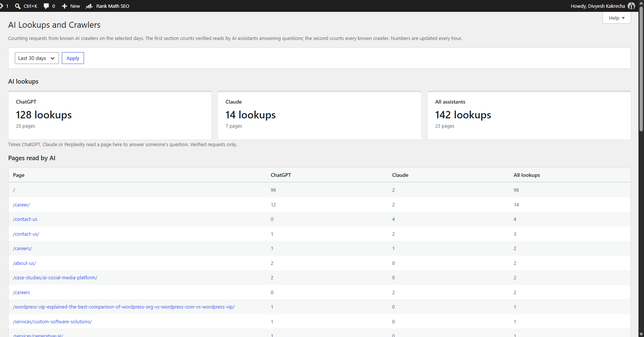Image resolution: width=644 pixels, height=337 pixels.
Task: Click the 96 ChatGPT count for homepage
Action: pos(273,190)
